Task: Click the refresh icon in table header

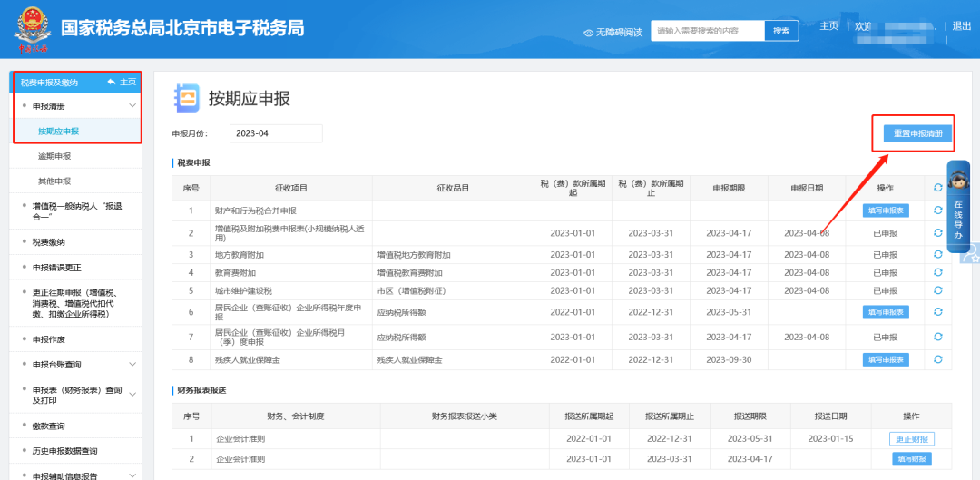Action: 937,188
